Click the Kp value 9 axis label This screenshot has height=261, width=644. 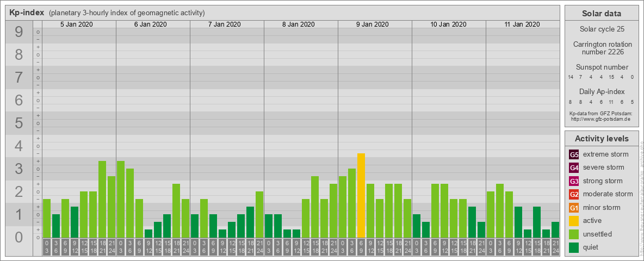tap(19, 33)
